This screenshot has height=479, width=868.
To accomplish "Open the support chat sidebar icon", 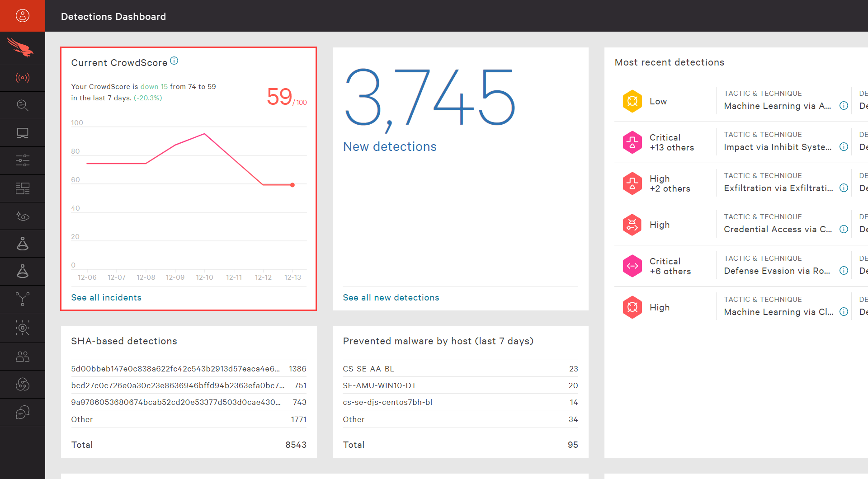I will [23, 412].
